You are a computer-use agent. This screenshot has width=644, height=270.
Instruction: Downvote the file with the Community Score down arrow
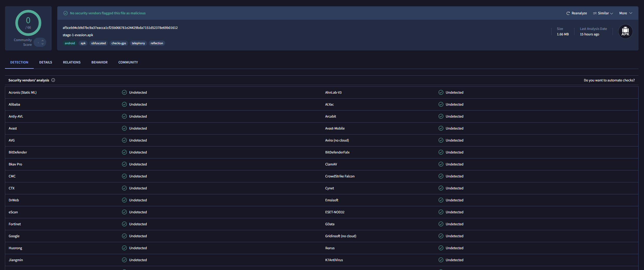43,44
